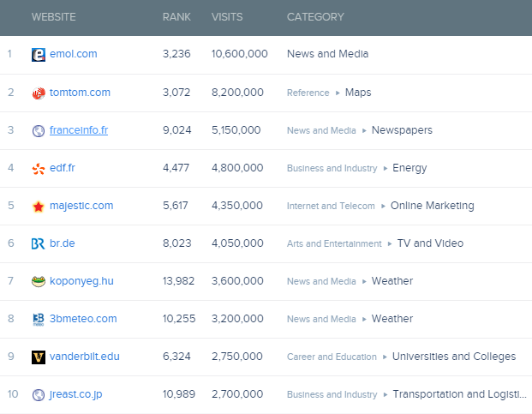Image resolution: width=532 pixels, height=414 pixels.
Task: Open the koponyeg.hu link
Action: (81, 281)
